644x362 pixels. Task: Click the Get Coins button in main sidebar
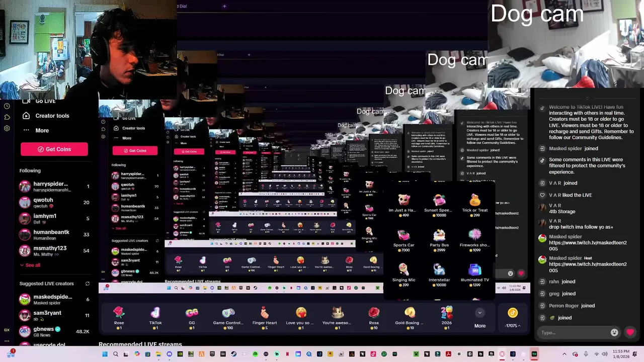pos(54,149)
